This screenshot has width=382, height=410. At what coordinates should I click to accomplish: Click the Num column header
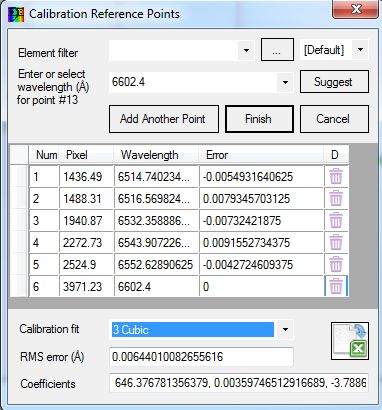(x=44, y=155)
